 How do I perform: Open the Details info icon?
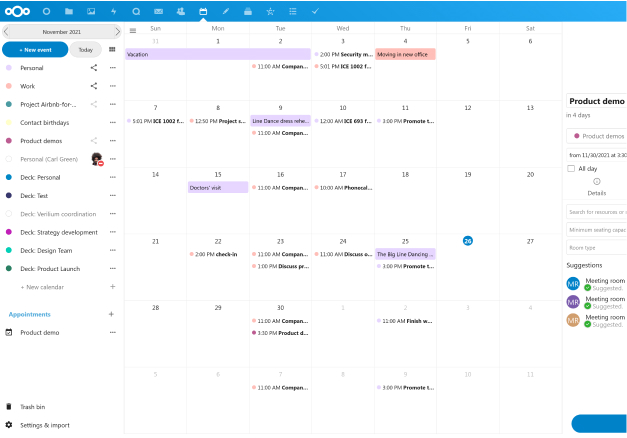[597, 182]
